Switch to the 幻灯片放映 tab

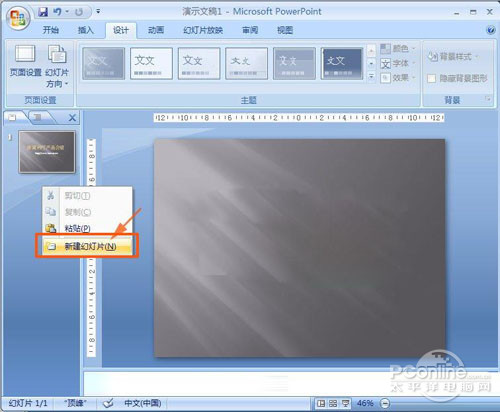[x=203, y=30]
